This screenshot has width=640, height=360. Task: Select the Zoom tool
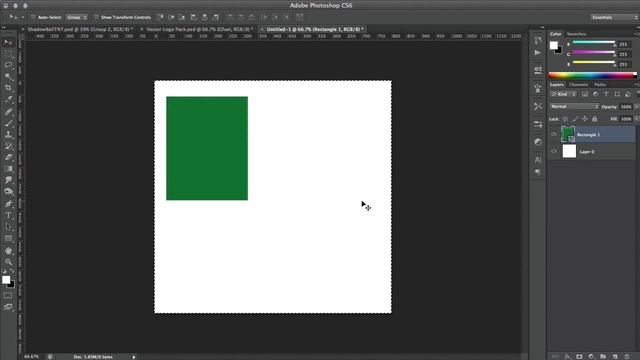[8, 262]
